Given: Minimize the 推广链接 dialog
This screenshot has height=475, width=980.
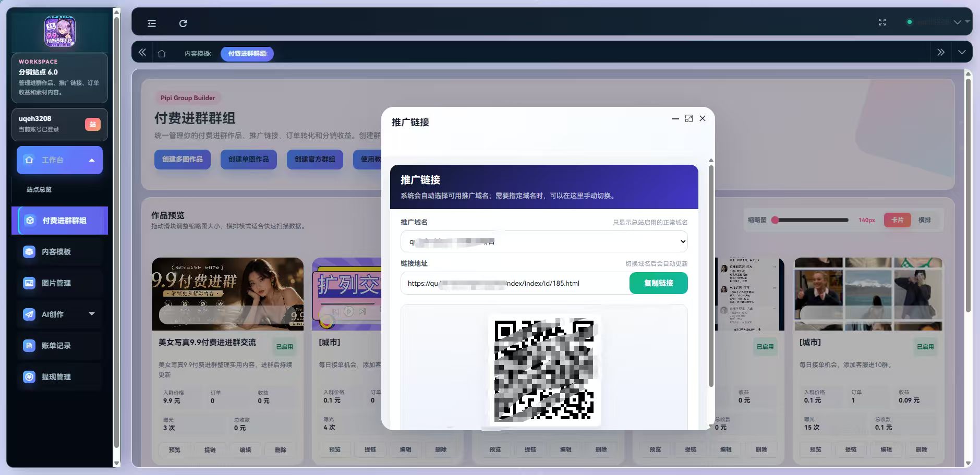Looking at the screenshot, I should coord(675,118).
